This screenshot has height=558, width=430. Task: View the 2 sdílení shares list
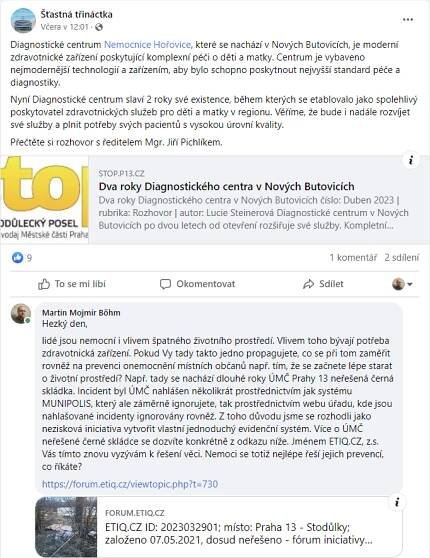point(402,257)
